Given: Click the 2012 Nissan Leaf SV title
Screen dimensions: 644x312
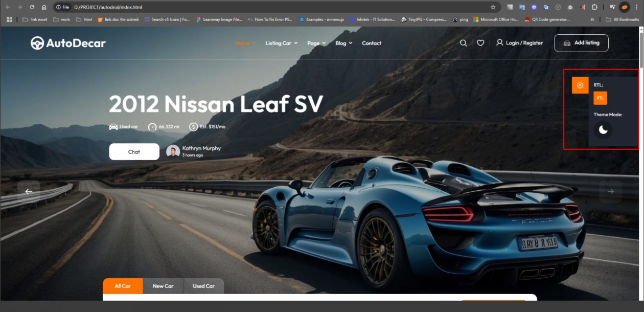Looking at the screenshot, I should coord(216,104).
